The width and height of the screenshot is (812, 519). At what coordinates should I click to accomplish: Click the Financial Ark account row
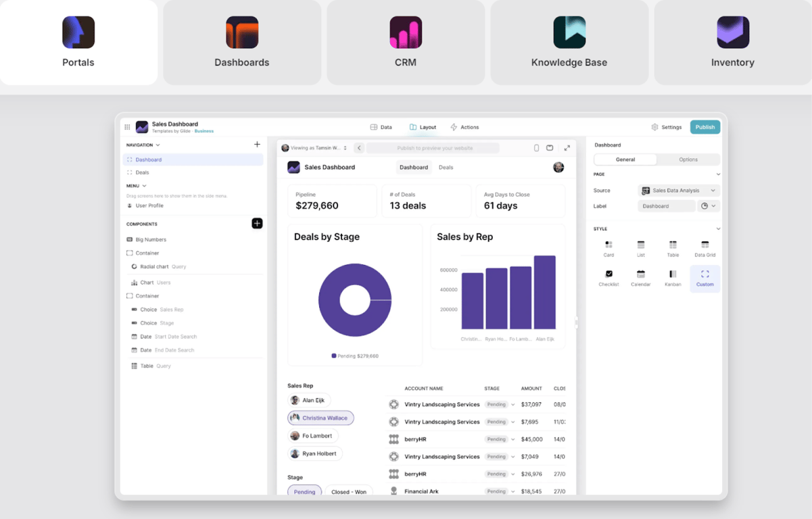click(477, 491)
